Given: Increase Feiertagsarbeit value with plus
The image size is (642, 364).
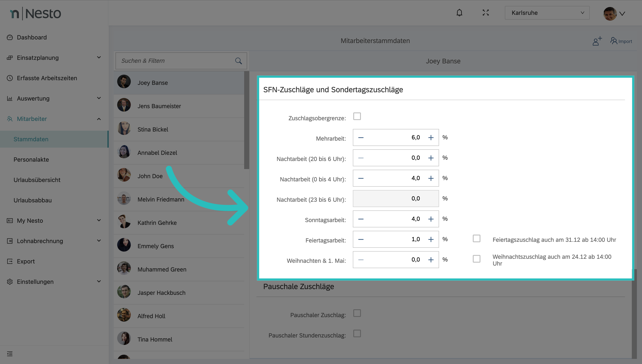Looking at the screenshot, I should point(431,239).
